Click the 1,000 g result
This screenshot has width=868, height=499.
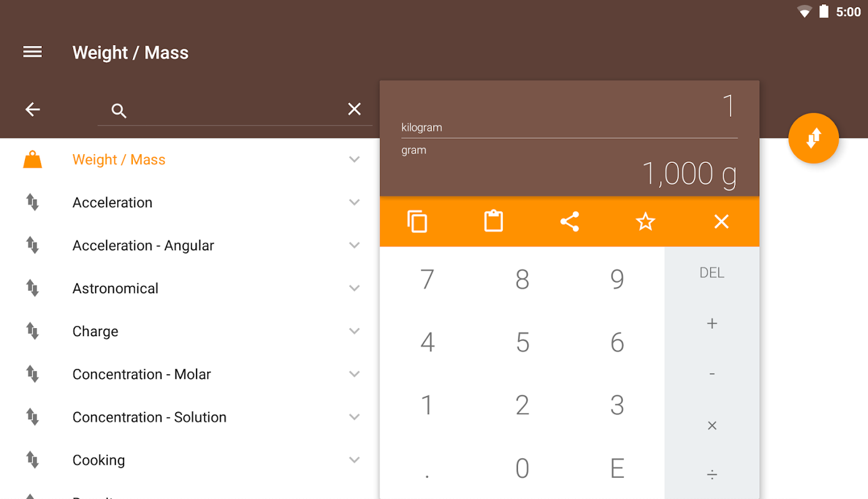click(x=690, y=173)
